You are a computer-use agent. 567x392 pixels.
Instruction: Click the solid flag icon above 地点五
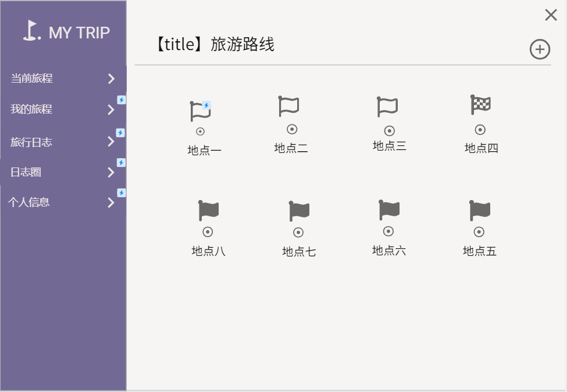click(x=480, y=210)
